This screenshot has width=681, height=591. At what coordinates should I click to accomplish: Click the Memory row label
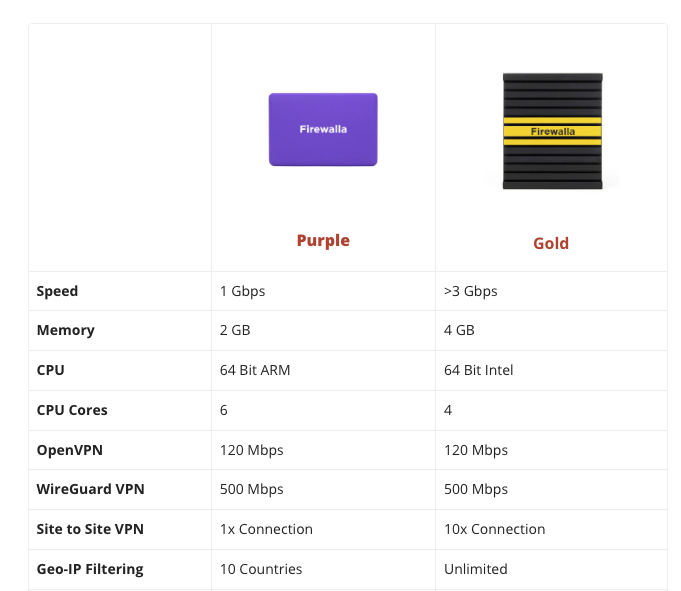click(65, 330)
